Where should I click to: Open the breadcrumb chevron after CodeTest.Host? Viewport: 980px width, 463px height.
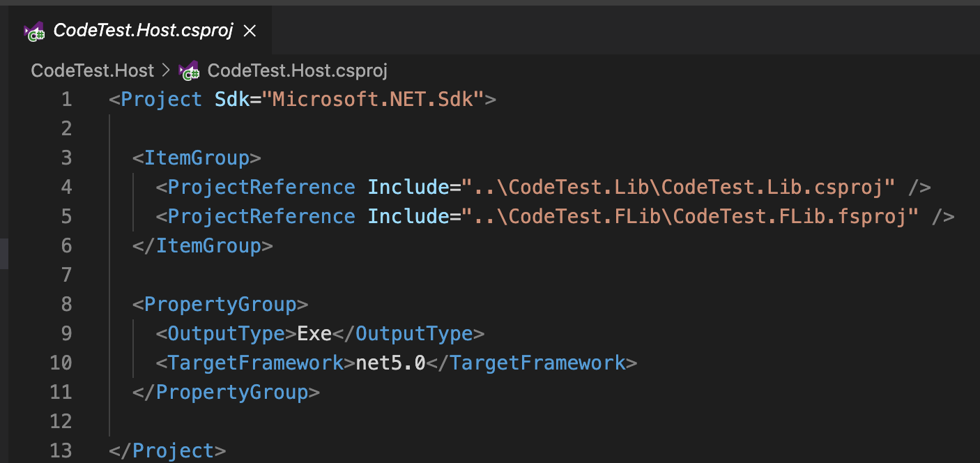164,70
